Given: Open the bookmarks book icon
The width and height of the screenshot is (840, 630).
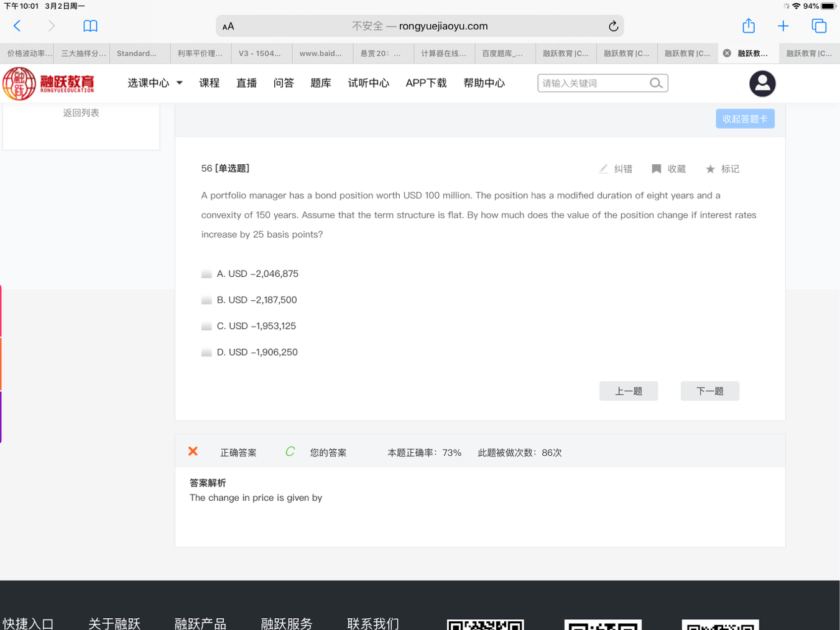Looking at the screenshot, I should pos(90,26).
